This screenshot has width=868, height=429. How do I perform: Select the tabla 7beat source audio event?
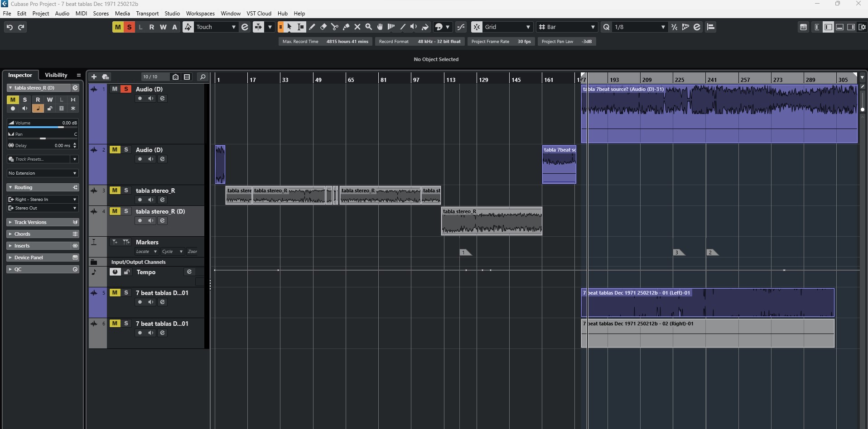tap(719, 114)
